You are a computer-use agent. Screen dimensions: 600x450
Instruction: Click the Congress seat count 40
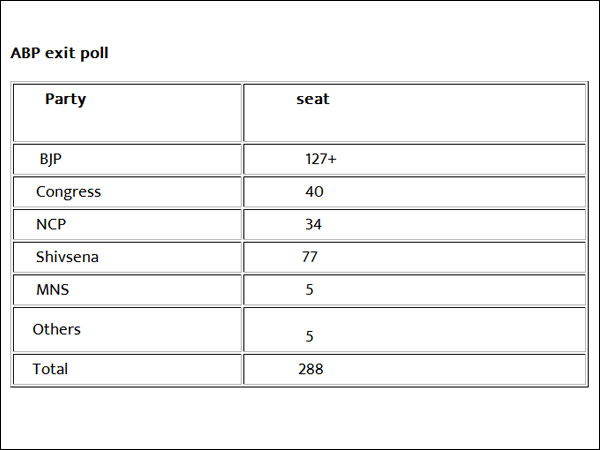[314, 192]
